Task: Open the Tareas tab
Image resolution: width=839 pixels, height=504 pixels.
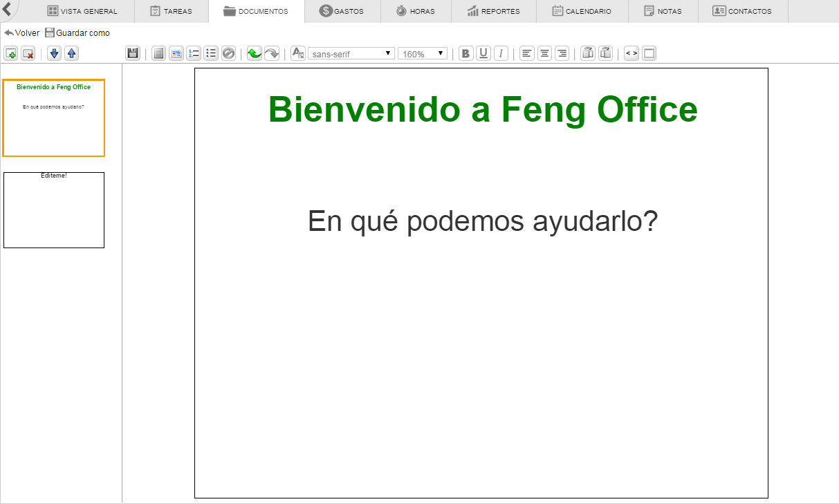Action: click(x=171, y=11)
